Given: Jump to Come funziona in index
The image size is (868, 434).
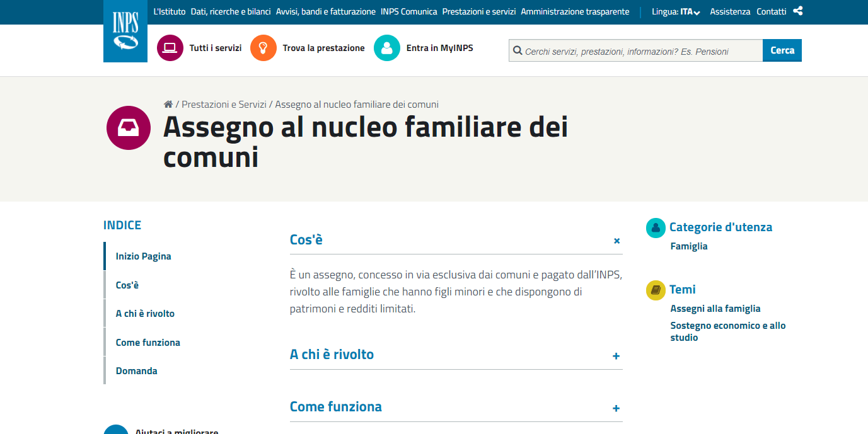Looking at the screenshot, I should tap(148, 343).
